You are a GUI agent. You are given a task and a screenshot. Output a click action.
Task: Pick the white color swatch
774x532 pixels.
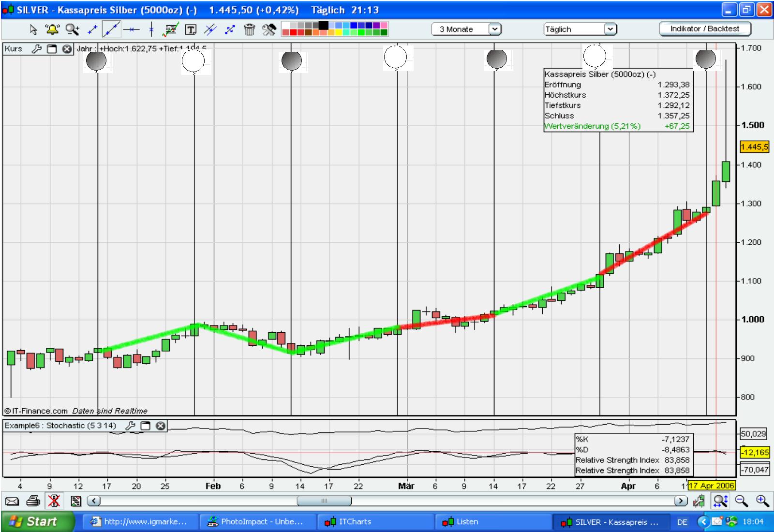pos(285,25)
